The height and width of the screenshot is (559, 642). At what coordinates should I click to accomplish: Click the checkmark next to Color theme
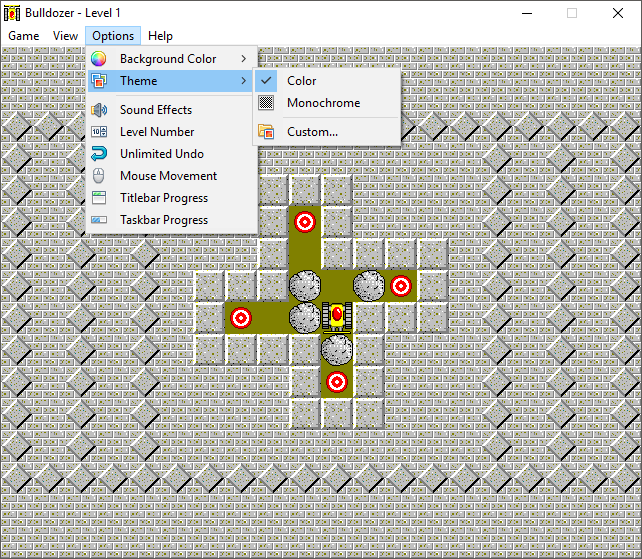266,81
